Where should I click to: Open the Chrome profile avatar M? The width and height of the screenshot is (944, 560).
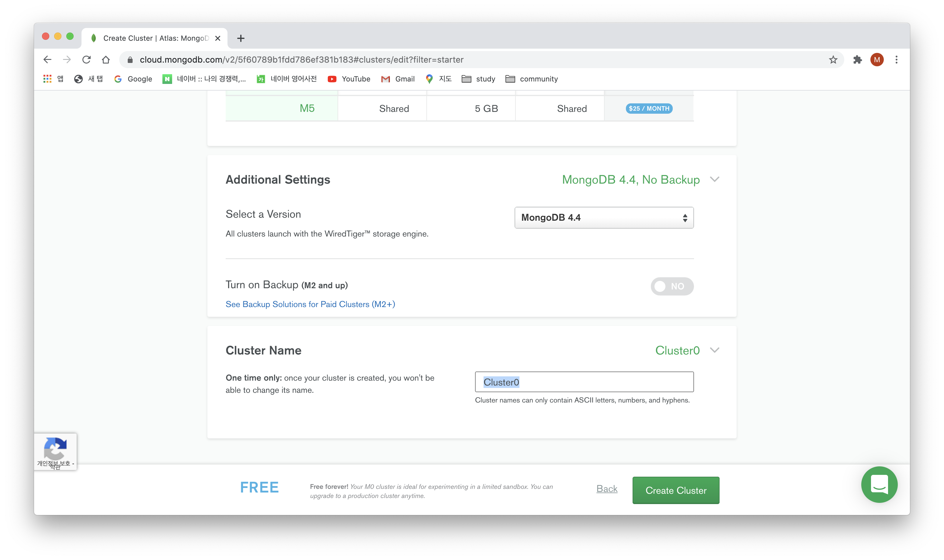pyautogui.click(x=876, y=60)
